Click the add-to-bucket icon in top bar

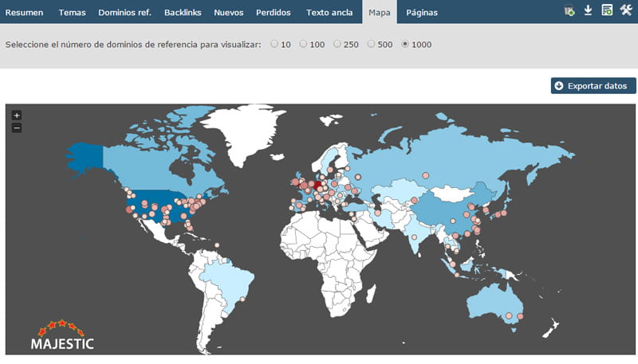(569, 11)
